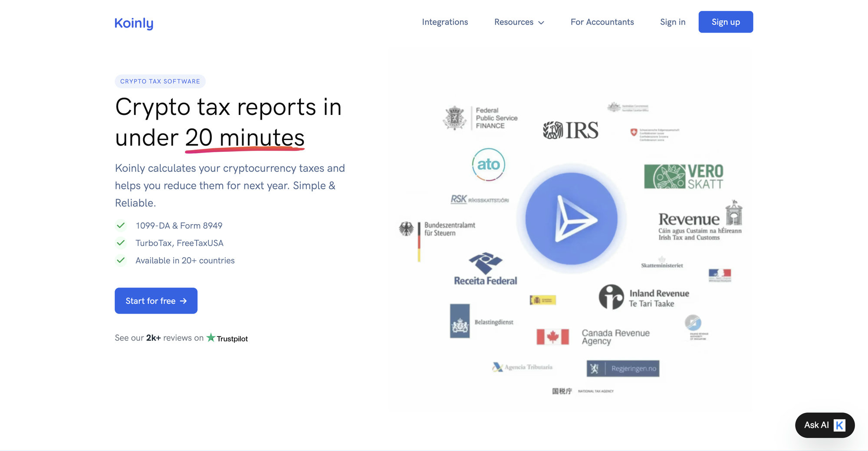Open the Integrations page

click(x=445, y=22)
